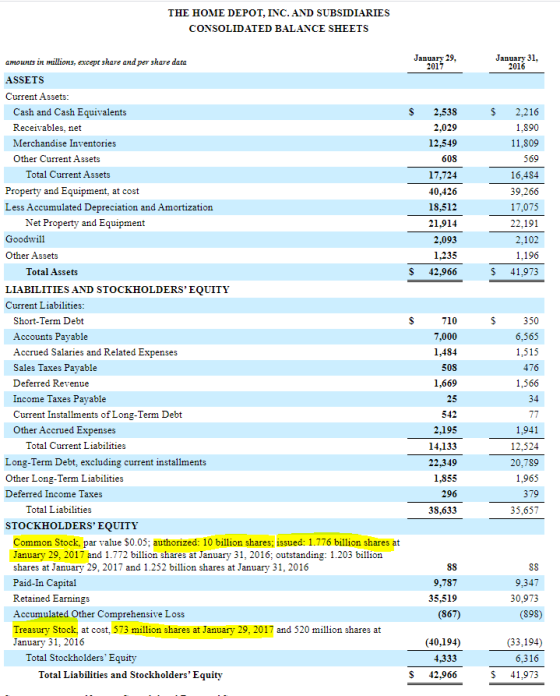This screenshot has width=560, height=696.
Task: Select the 'Deferred Revenue' label
Action: point(51,384)
